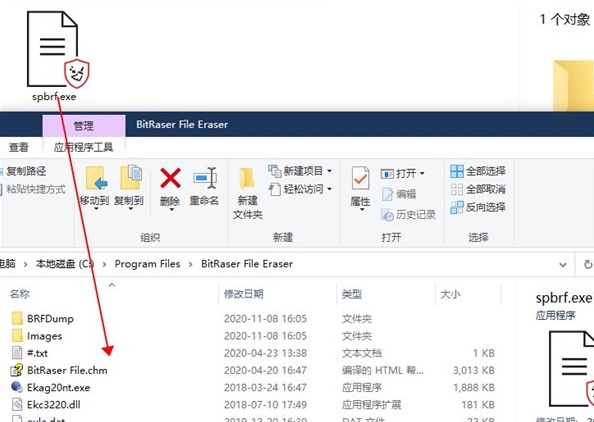The width and height of the screenshot is (594, 422).
Task: Click History (历史记录) ribbon button
Action: point(408,214)
